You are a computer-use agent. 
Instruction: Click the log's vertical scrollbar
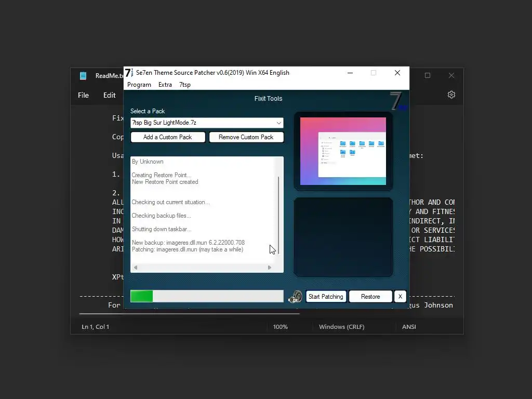(278, 215)
